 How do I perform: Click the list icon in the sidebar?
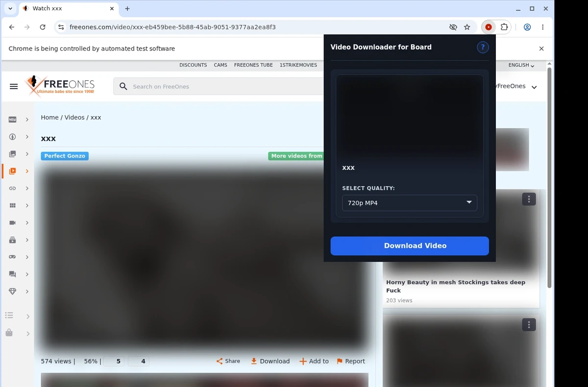(x=9, y=315)
